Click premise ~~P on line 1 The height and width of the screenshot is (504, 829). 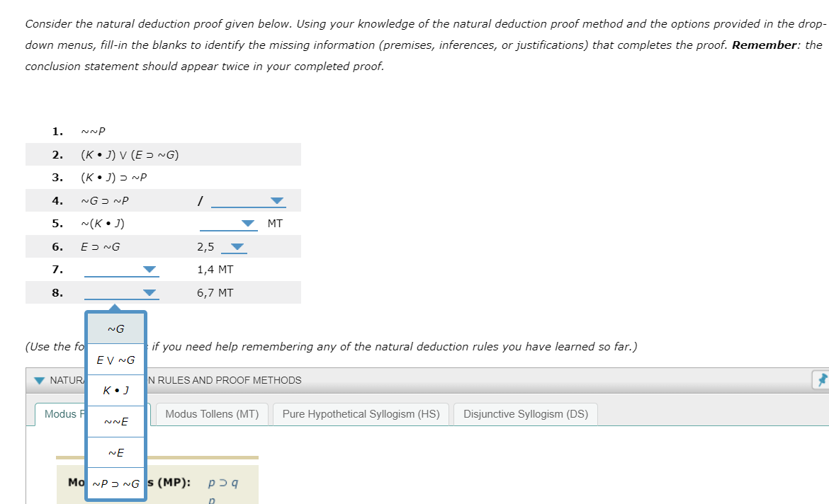(x=93, y=131)
